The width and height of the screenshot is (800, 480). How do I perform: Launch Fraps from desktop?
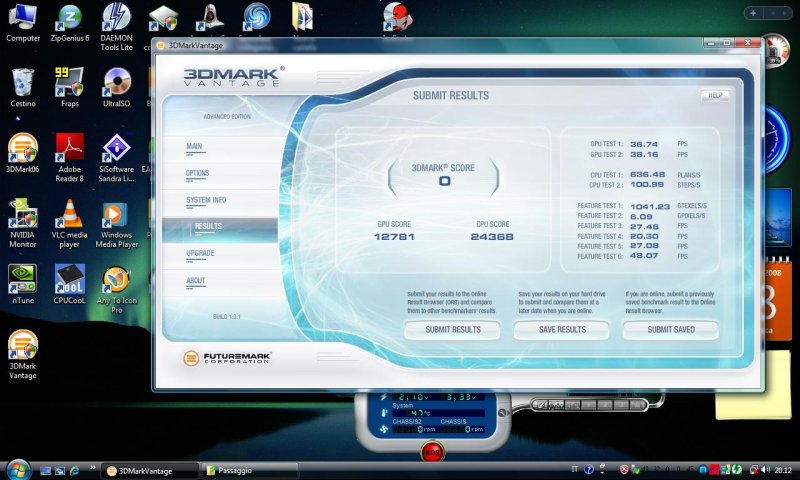[x=69, y=88]
